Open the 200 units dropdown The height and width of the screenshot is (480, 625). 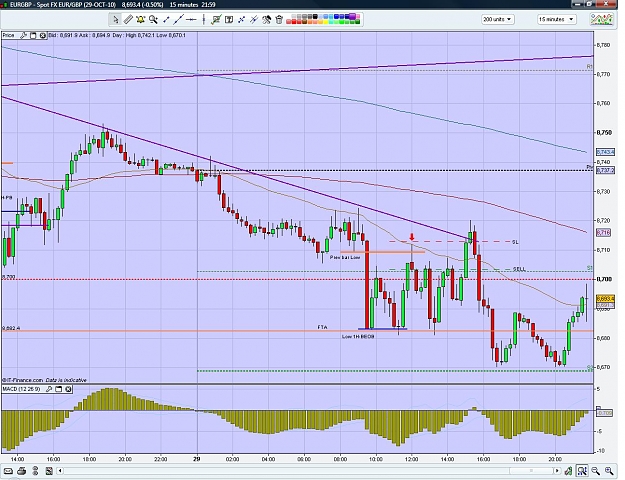click(497, 19)
